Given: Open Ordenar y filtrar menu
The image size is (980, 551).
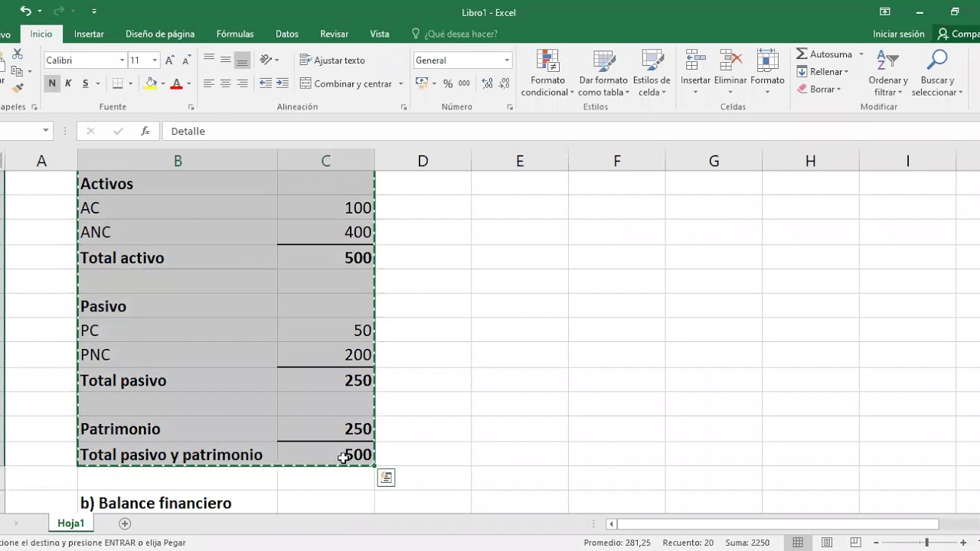Looking at the screenshot, I should [888, 73].
